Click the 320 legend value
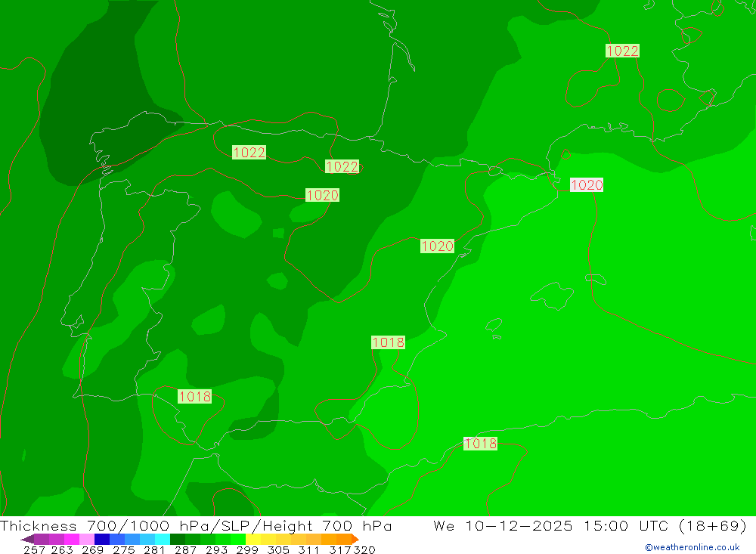The image size is (756, 554). (x=364, y=549)
